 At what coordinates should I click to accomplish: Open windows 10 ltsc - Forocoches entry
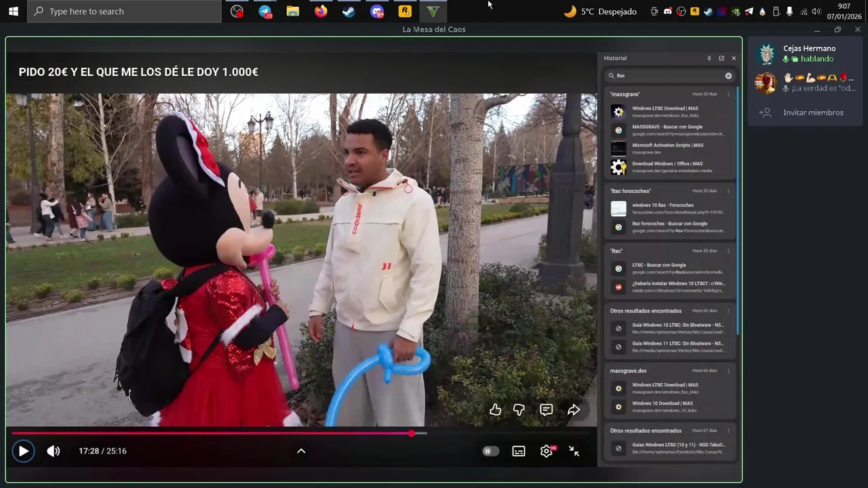[x=670, y=208]
